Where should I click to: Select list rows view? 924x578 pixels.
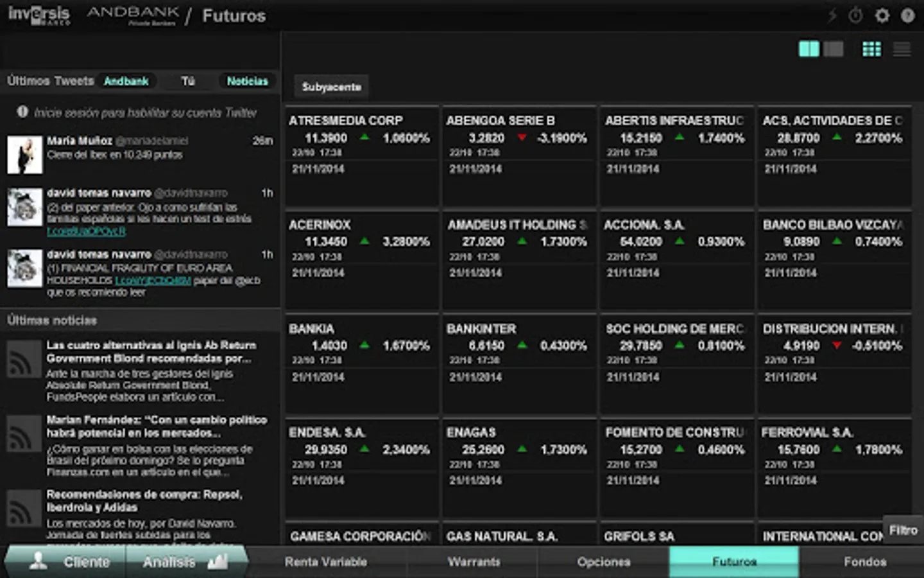902,49
